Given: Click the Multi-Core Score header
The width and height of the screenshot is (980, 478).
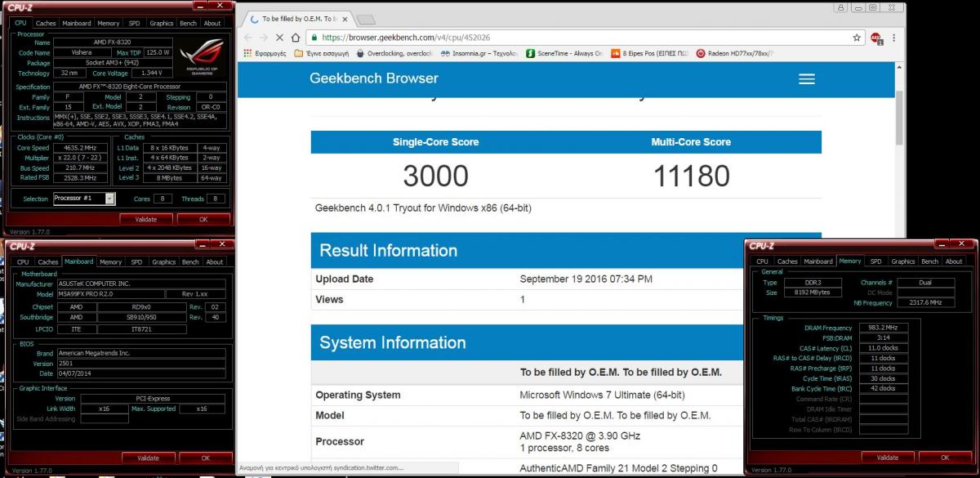Looking at the screenshot, I should pos(692,142).
